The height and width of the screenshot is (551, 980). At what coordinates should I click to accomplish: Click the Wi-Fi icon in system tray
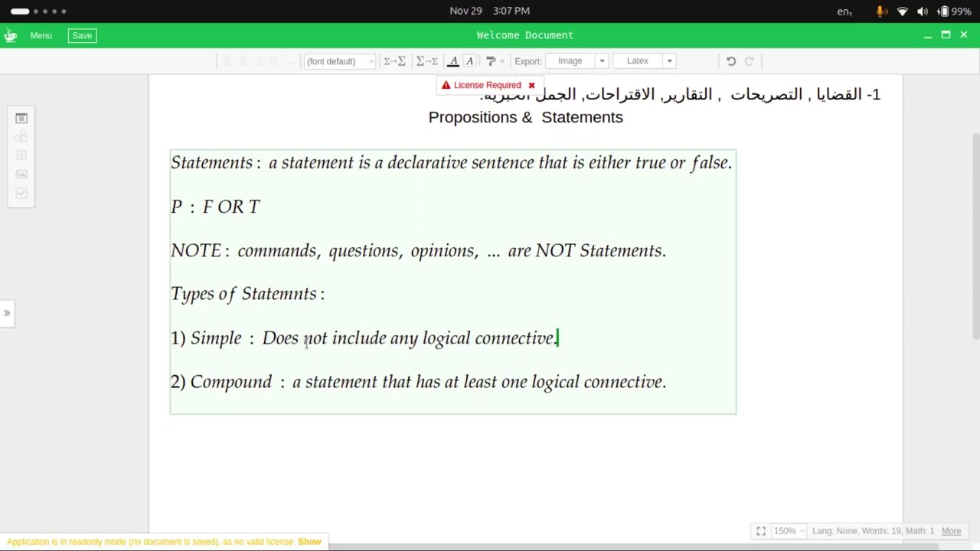(902, 11)
